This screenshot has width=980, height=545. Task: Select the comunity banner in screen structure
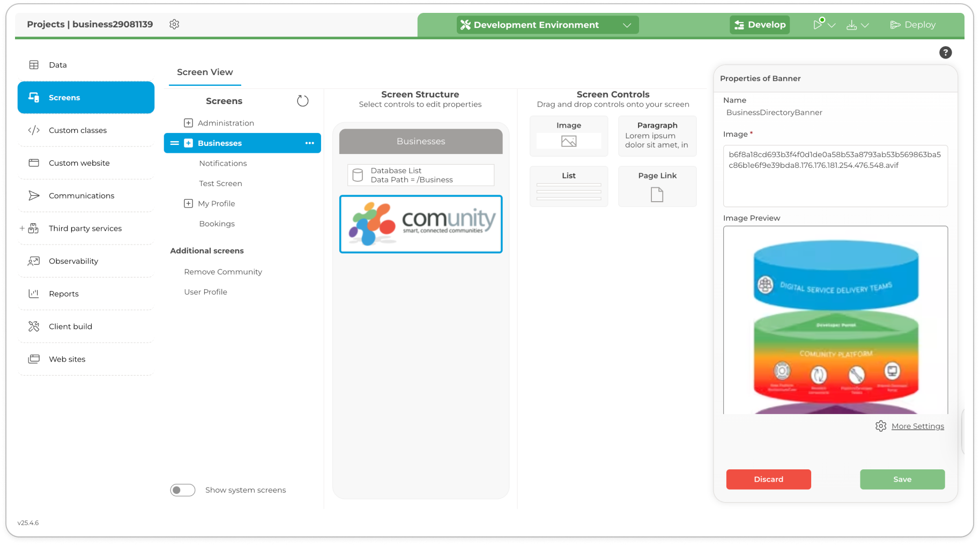(x=421, y=224)
